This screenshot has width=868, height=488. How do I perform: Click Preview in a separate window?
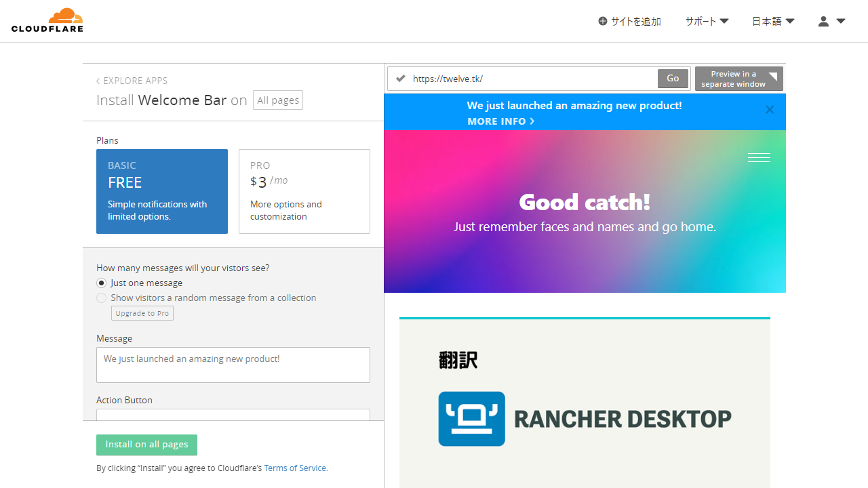coord(738,79)
